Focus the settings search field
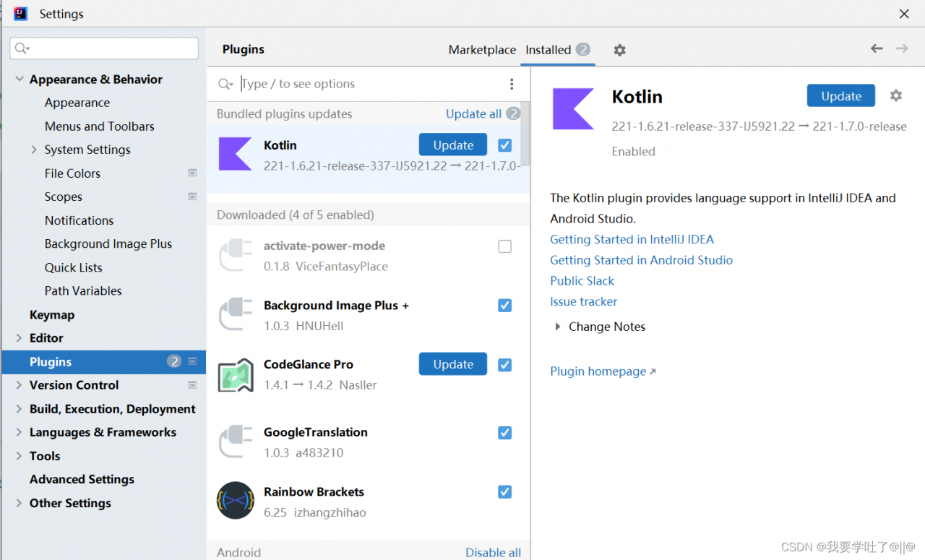Viewport: 925px width, 560px height. (x=104, y=48)
